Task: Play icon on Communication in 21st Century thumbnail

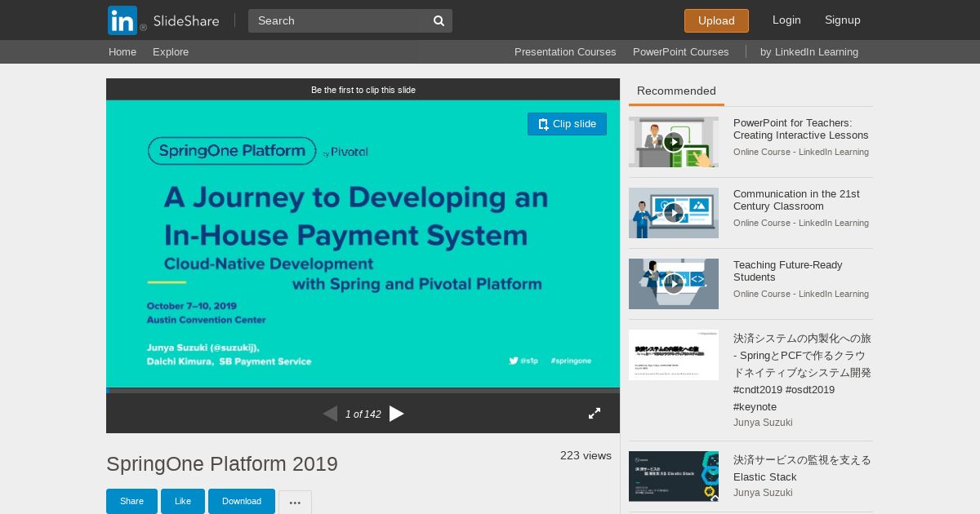Action: pos(673,213)
